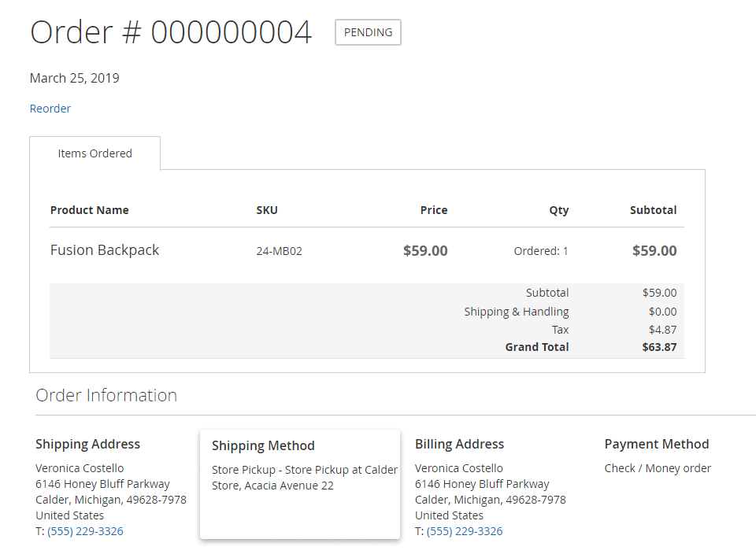Click the Store Pickup shipping method description
756x554 pixels.
click(x=304, y=478)
